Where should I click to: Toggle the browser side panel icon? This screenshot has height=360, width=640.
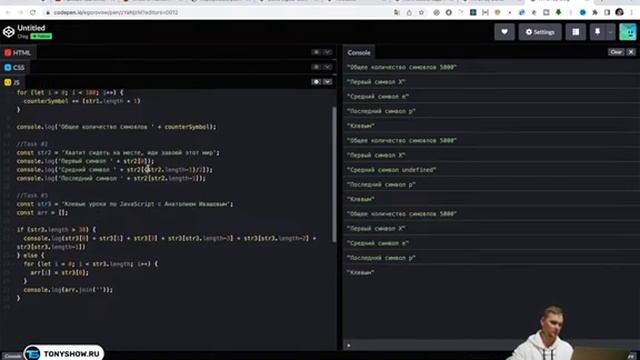(x=607, y=13)
